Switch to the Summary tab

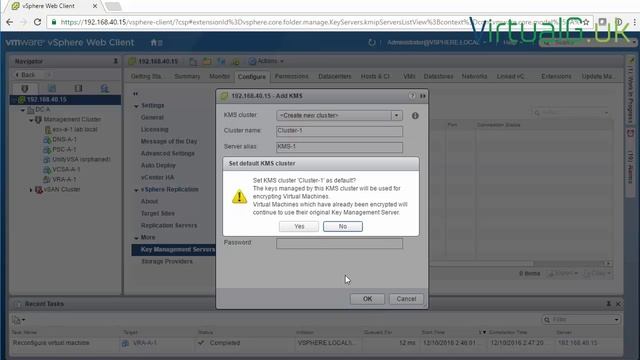tap(187, 76)
